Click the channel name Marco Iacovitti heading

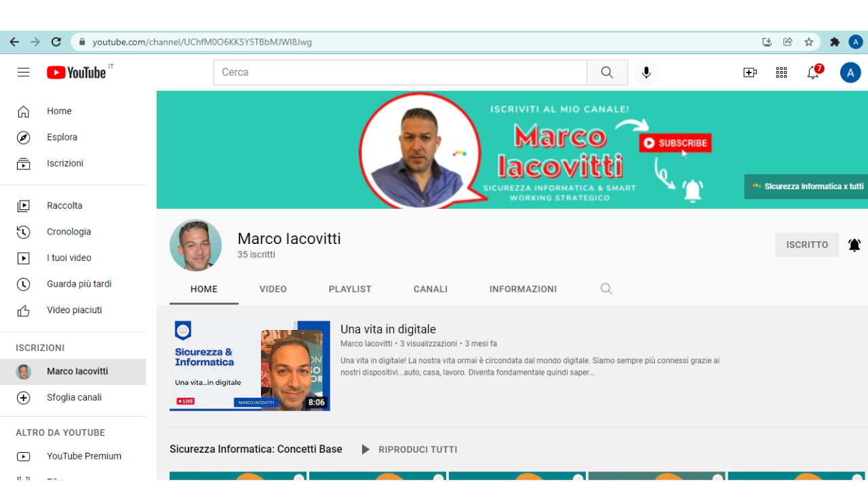(289, 239)
